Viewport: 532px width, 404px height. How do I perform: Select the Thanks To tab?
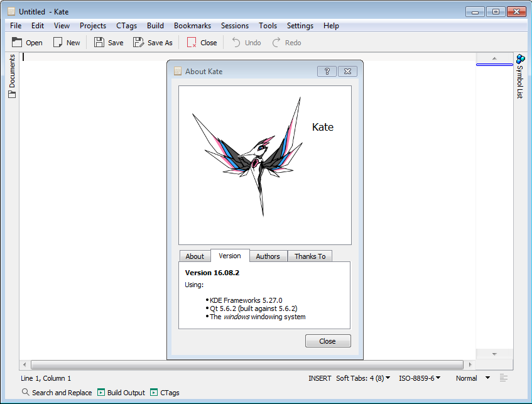310,256
